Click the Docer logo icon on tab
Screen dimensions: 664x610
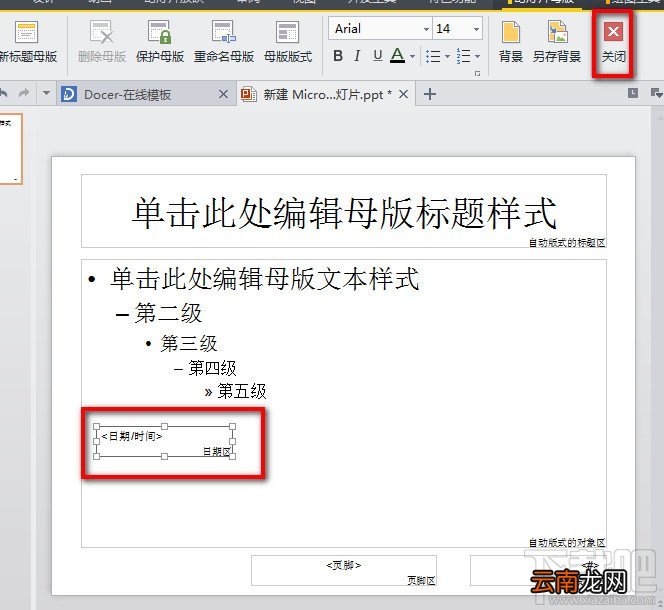point(69,94)
